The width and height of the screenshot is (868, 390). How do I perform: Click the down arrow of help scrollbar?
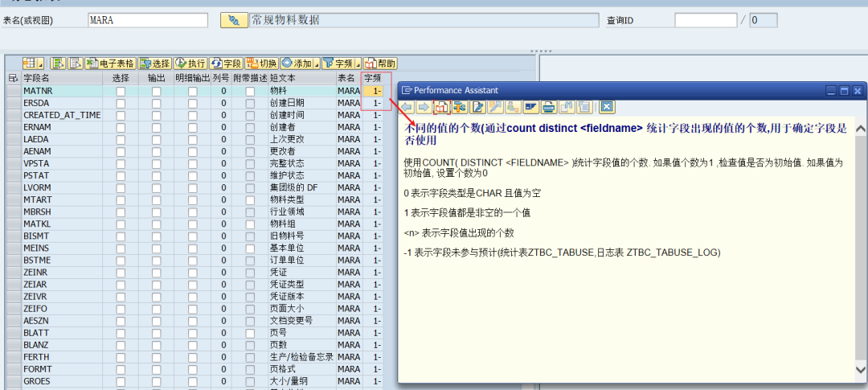861,369
